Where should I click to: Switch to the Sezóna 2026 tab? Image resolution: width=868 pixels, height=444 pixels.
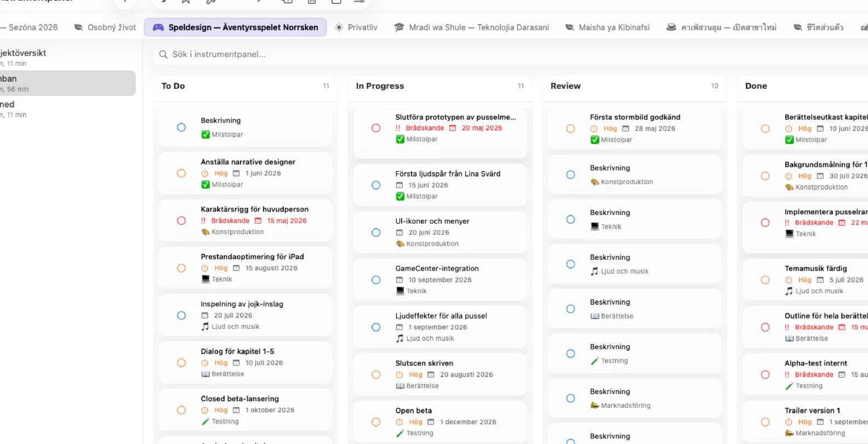tap(31, 27)
